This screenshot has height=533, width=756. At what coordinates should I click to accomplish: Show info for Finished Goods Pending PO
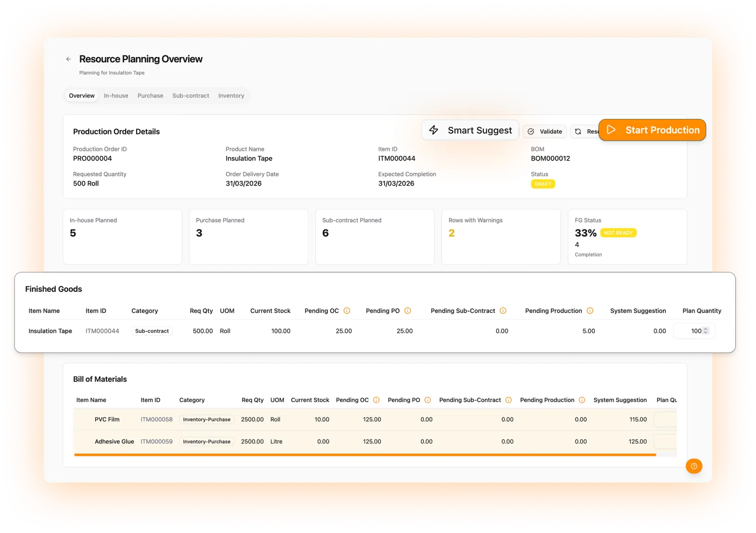coord(408,311)
